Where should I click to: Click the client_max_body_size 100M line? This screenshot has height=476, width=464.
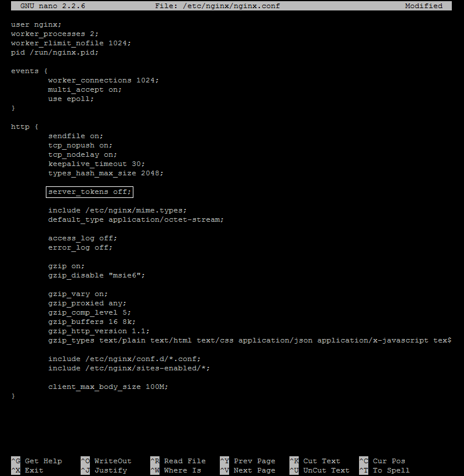click(108, 386)
